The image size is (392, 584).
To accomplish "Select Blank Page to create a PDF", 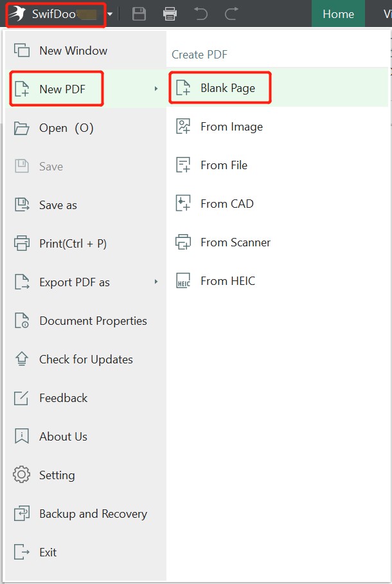I will (x=220, y=88).
